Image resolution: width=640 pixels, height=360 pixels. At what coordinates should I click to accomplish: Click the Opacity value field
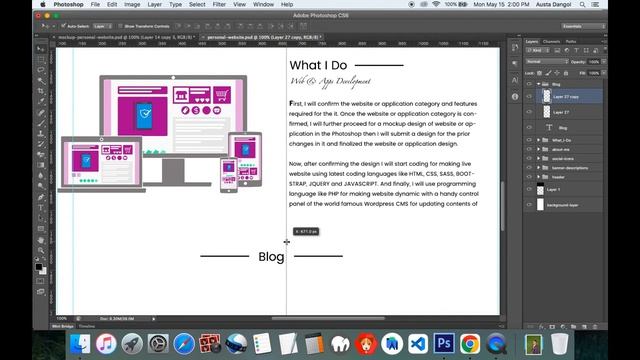pyautogui.click(x=594, y=62)
